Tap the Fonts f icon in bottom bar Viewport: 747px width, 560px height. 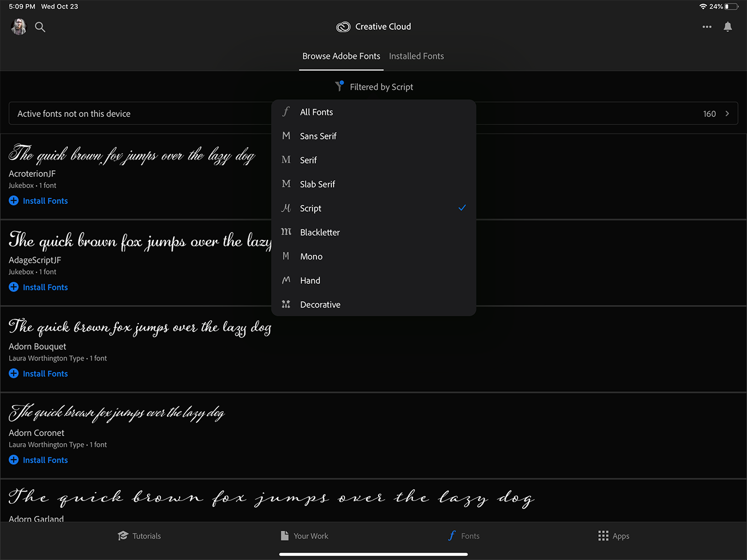(x=452, y=536)
